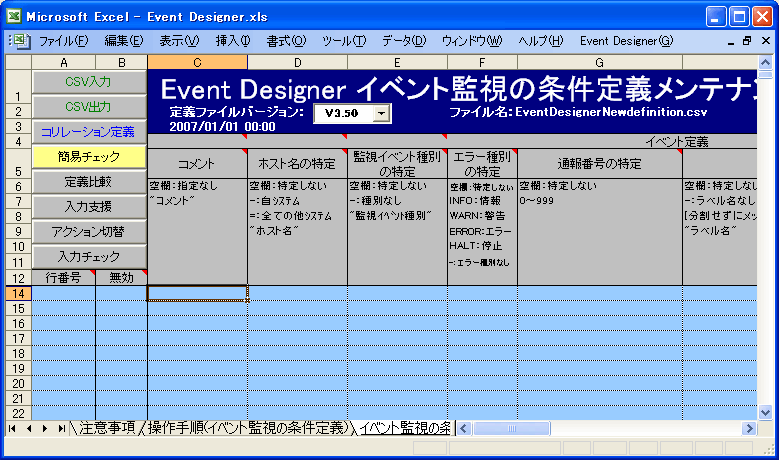This screenshot has height=460, width=779.
Task: Click previous sheet tab scroll arrow
Action: pos(28,428)
